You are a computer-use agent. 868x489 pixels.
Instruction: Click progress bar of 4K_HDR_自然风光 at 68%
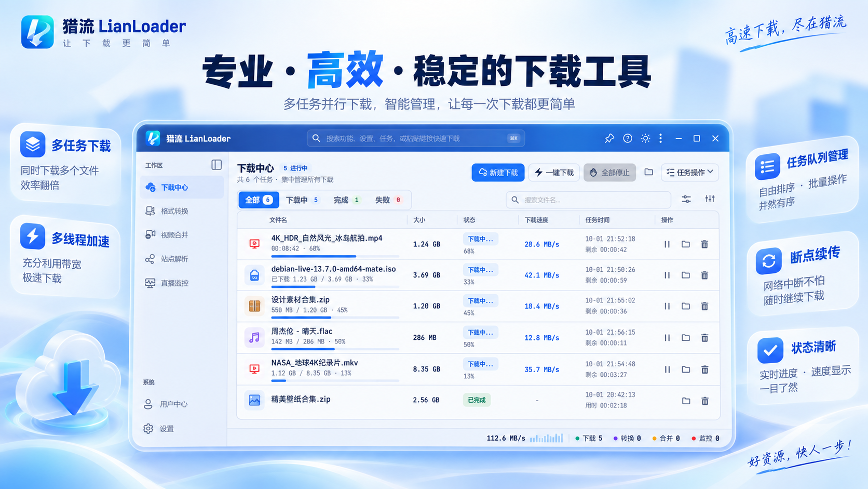(335, 256)
